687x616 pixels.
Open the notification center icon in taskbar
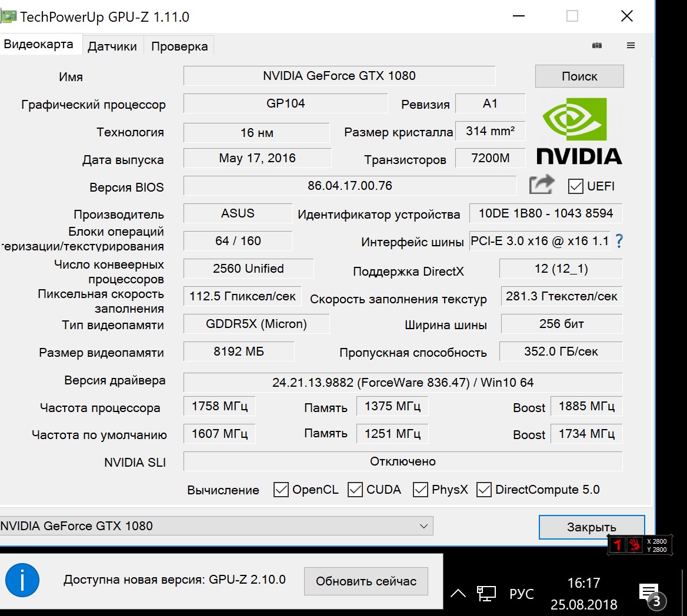(649, 592)
